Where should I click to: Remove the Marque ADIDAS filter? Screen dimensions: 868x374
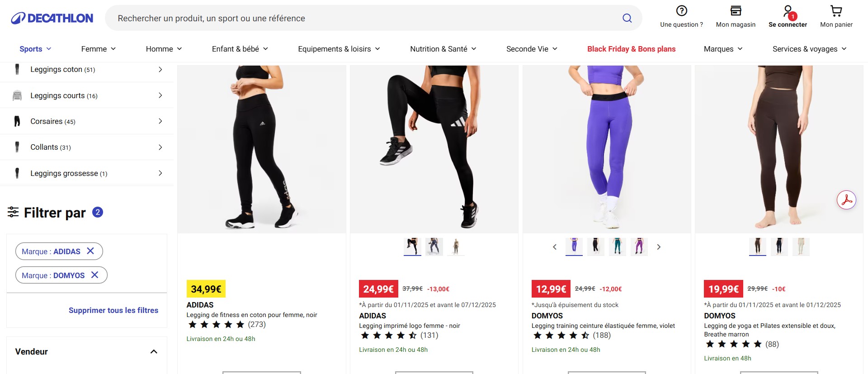pos(90,251)
